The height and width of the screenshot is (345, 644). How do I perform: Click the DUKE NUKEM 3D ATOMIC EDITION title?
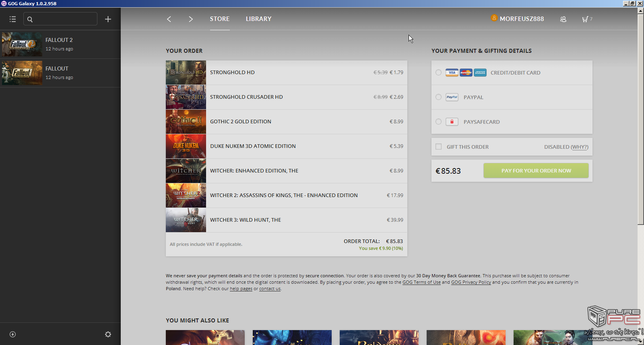pyautogui.click(x=253, y=146)
